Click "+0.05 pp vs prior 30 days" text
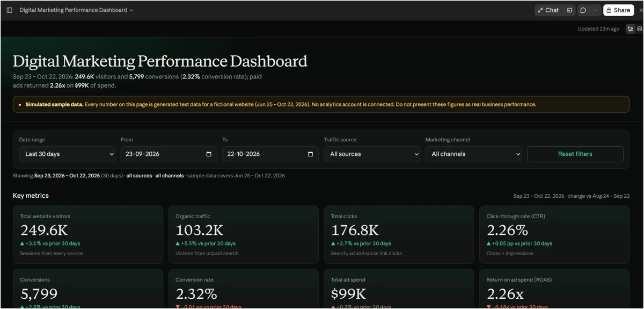Screen dimensions: 644x309 coord(522,243)
